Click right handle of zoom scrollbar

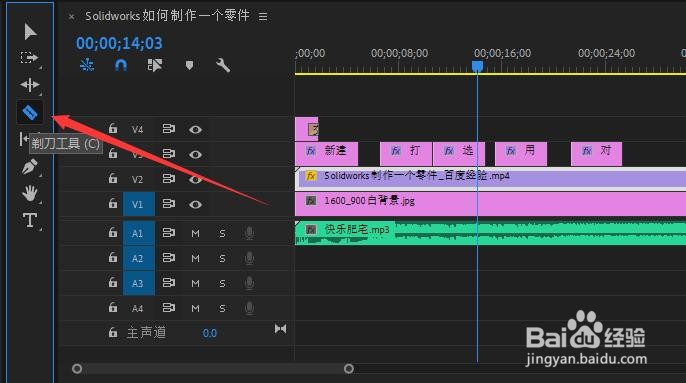point(349,369)
